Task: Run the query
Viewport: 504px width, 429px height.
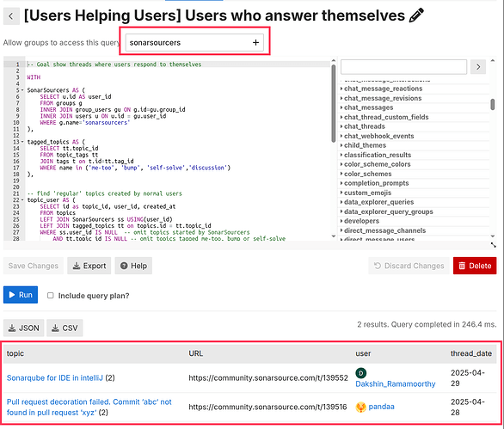Action: coord(21,295)
